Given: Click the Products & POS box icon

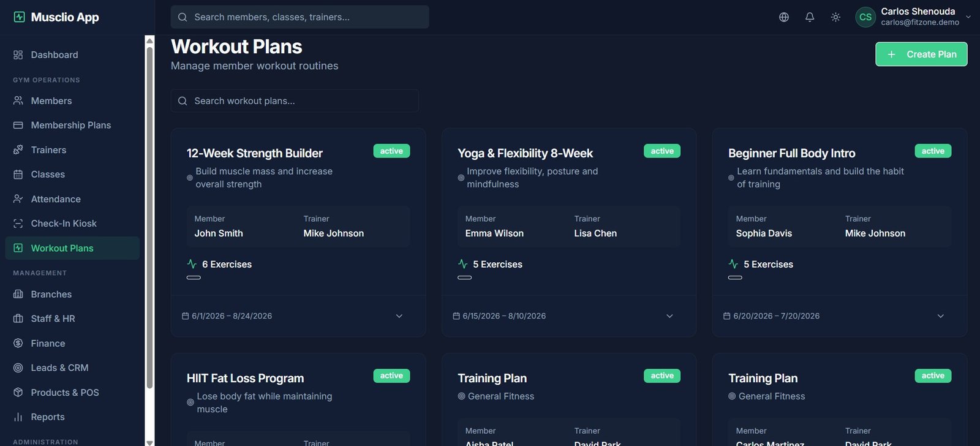Looking at the screenshot, I should pos(18,393).
